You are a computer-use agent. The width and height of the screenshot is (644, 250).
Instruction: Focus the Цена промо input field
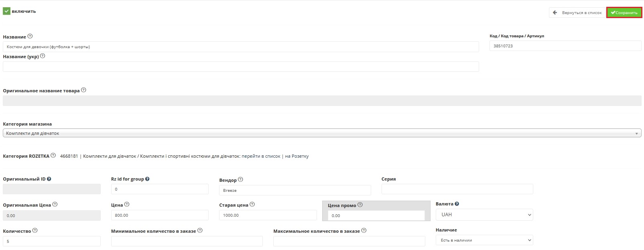(376, 215)
